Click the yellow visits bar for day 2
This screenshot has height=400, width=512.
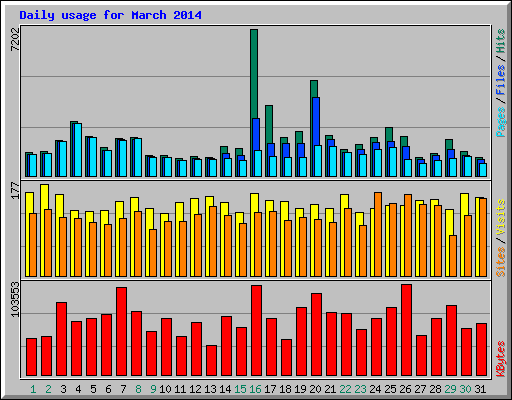pyautogui.click(x=45, y=197)
